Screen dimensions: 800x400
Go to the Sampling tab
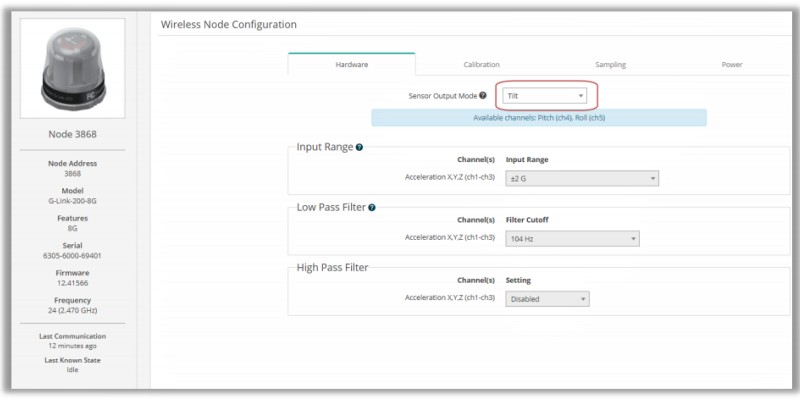[x=610, y=65]
